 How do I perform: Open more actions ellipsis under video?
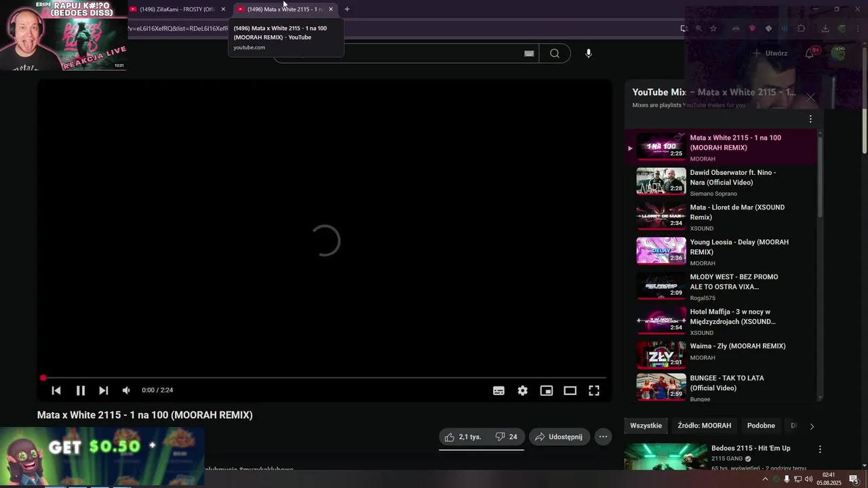click(603, 437)
